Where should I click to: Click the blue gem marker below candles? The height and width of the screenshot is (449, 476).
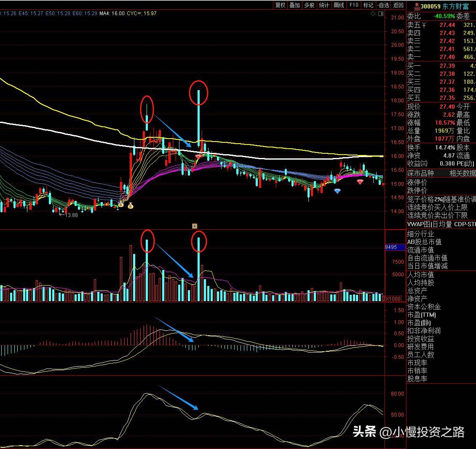point(337,191)
